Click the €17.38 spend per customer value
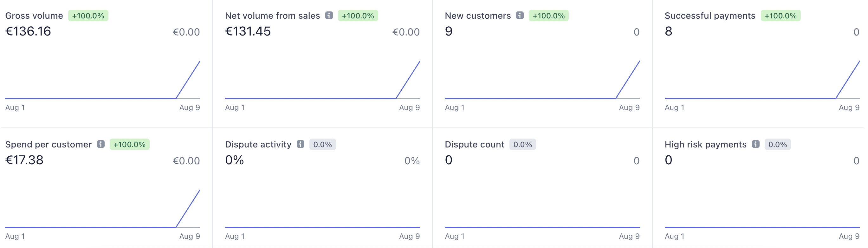Screen dimensions: 868x248 point(24,160)
